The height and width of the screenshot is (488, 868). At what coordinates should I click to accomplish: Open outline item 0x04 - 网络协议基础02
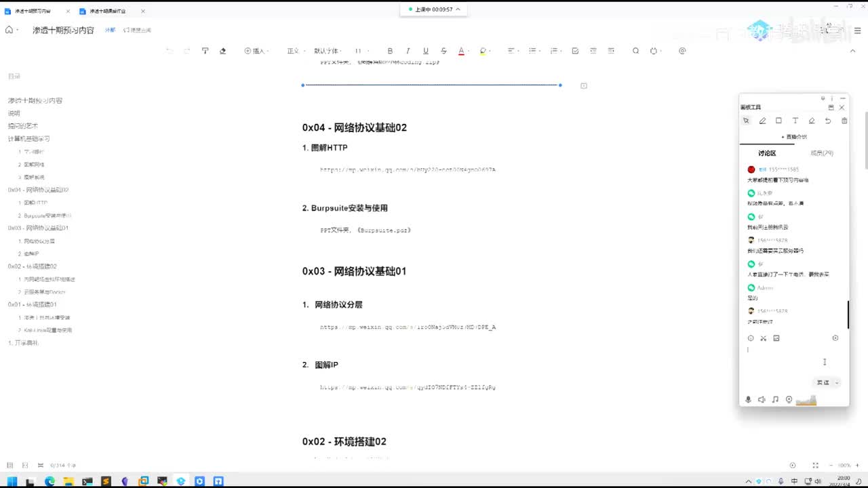click(39, 190)
